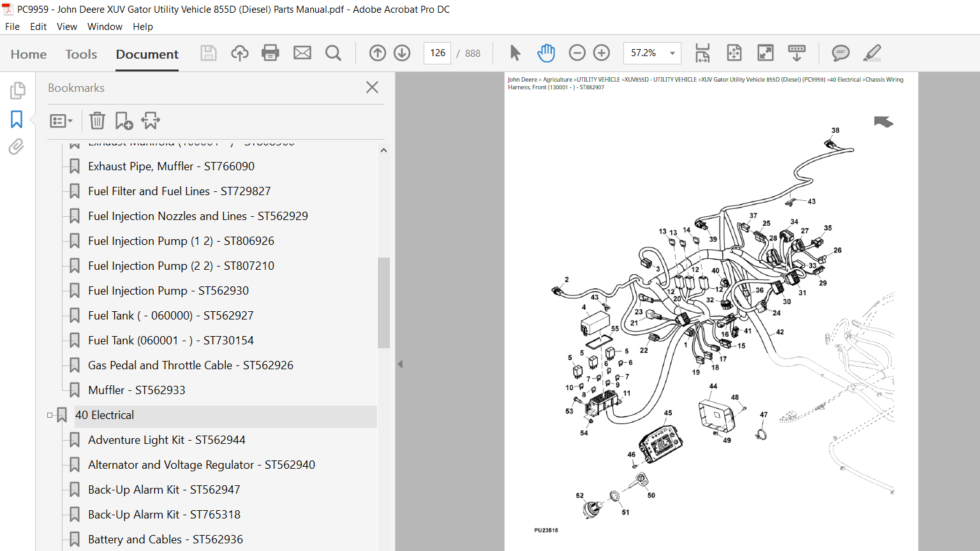
Task: Collapse the navigation pane side arrow
Action: pos(400,364)
